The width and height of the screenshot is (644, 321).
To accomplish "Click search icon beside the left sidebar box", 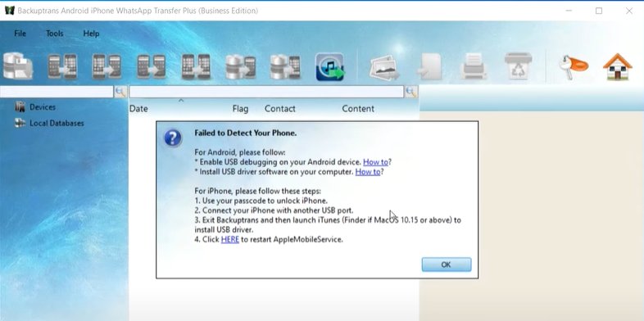I will 120,92.
